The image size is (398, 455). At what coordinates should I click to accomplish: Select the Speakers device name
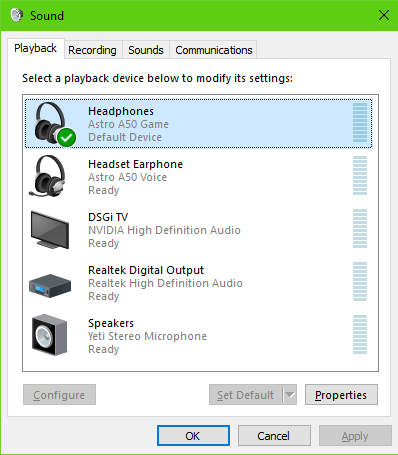111,323
